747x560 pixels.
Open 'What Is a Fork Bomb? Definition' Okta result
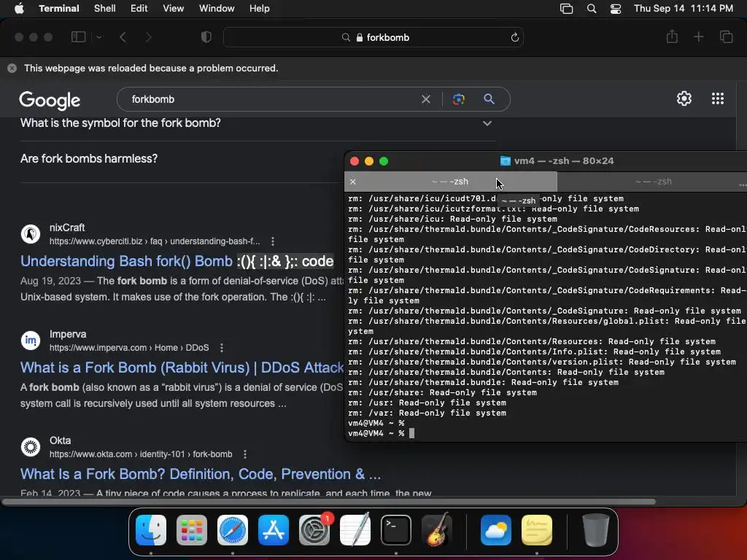[201, 474]
